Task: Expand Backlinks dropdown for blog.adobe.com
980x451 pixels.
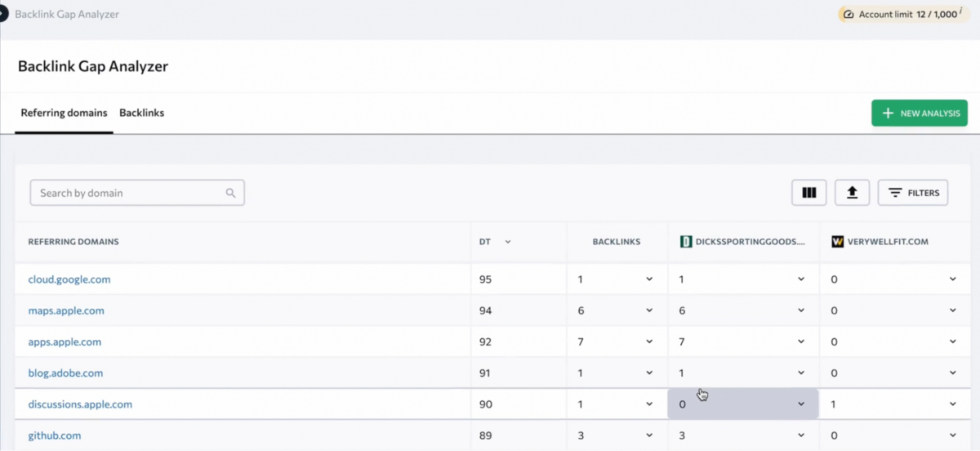Action: (649, 373)
